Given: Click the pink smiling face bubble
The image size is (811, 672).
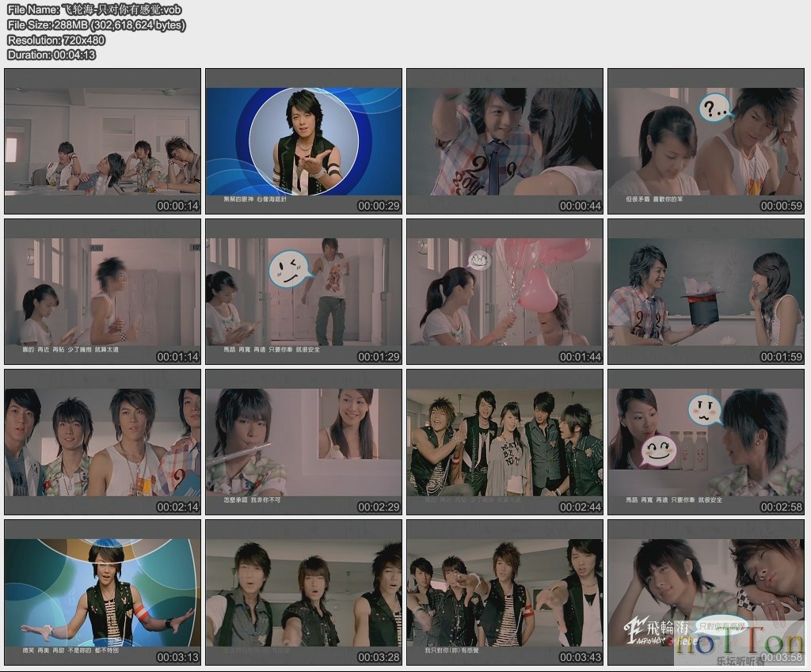Looking at the screenshot, I should 658,450.
